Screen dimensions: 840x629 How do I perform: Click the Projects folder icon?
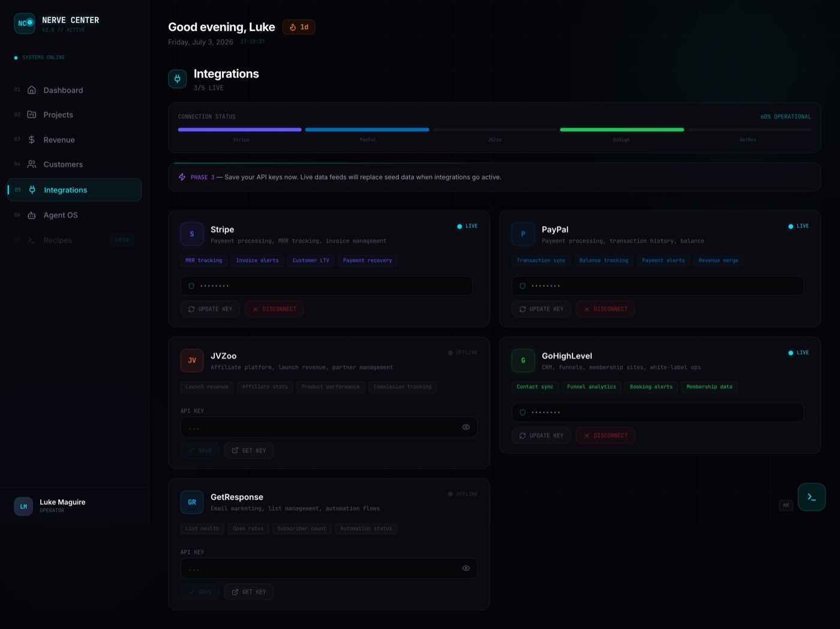click(32, 115)
